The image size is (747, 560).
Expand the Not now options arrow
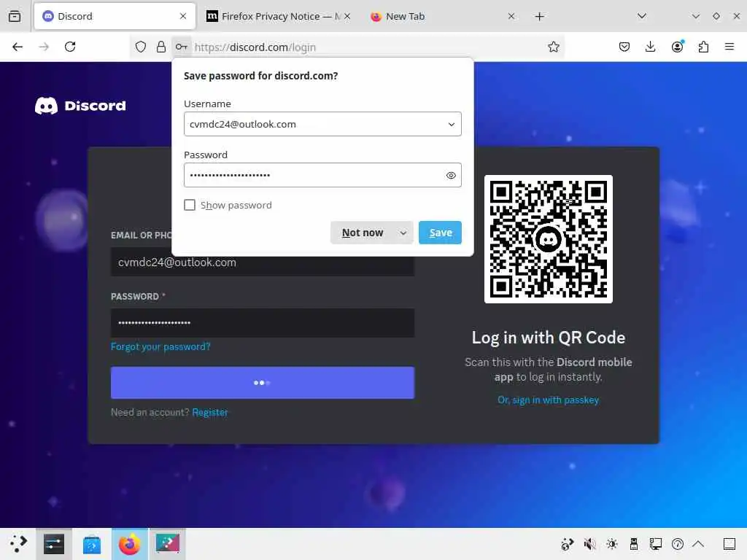pyautogui.click(x=403, y=233)
